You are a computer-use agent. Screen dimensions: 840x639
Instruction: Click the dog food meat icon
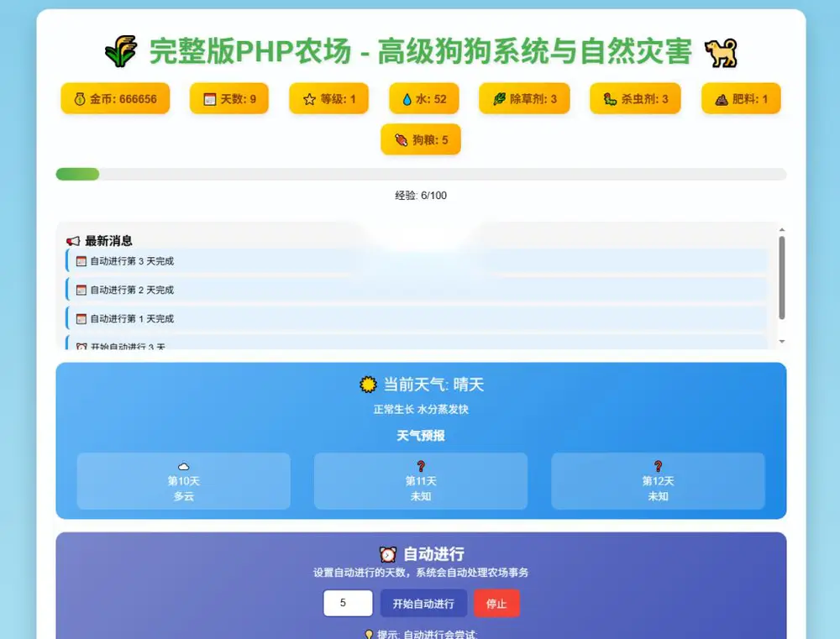(x=402, y=139)
